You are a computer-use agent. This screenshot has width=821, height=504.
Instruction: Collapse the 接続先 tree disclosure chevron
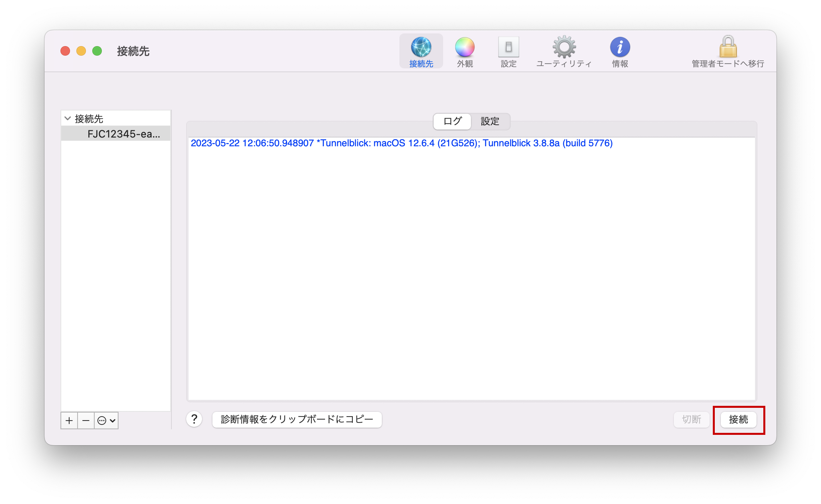click(x=68, y=118)
